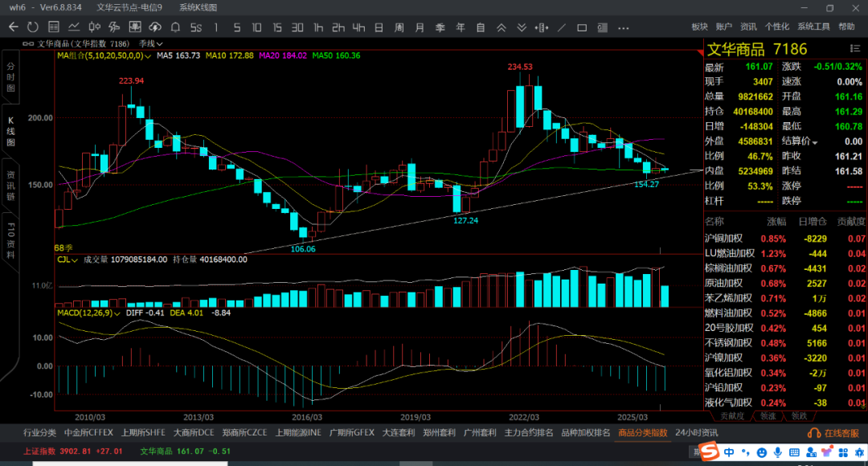The width and height of the screenshot is (868, 466).
Task: Expand the 季线 period dropdown
Action: pos(151,43)
